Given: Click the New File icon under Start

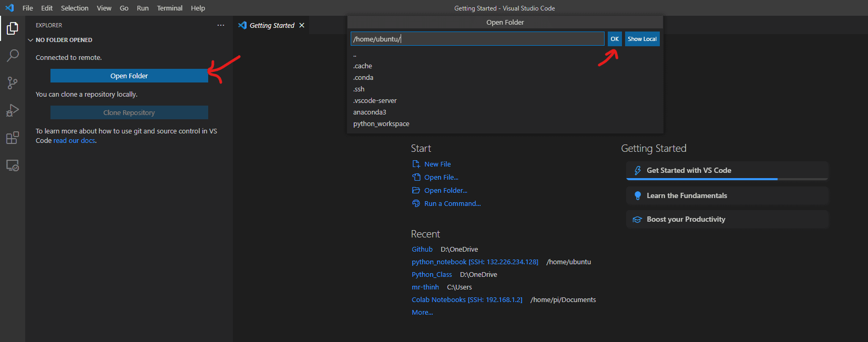Looking at the screenshot, I should [416, 164].
